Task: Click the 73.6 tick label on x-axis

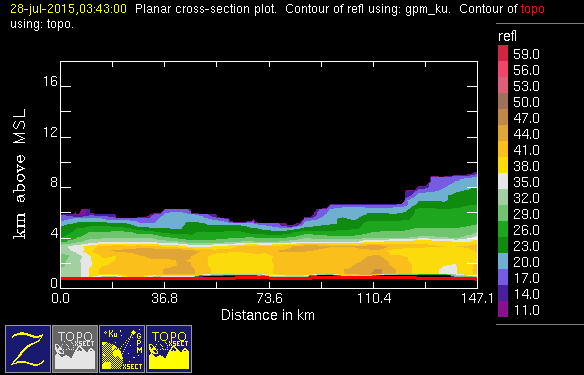Action: click(x=269, y=299)
